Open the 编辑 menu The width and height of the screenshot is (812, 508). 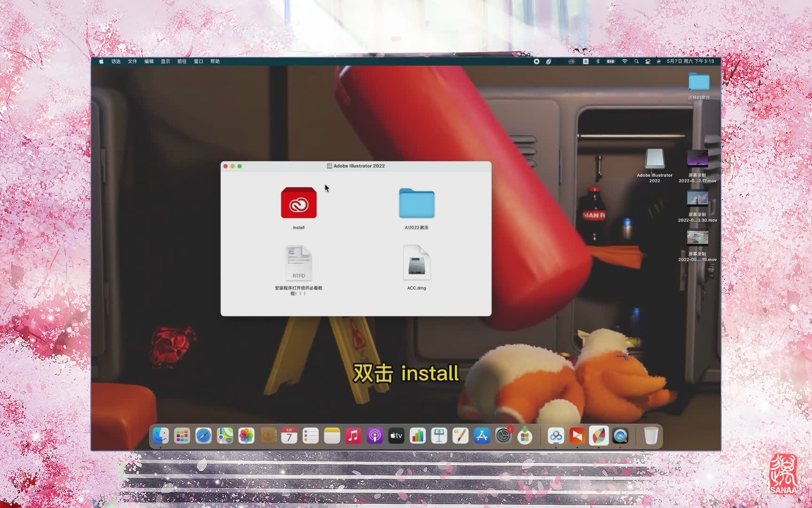pyautogui.click(x=149, y=62)
